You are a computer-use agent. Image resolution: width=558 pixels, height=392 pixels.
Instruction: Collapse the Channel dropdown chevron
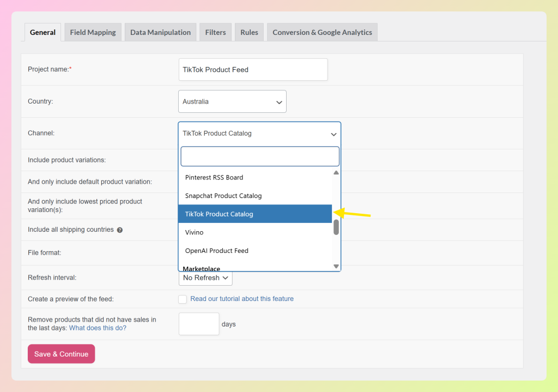(333, 134)
